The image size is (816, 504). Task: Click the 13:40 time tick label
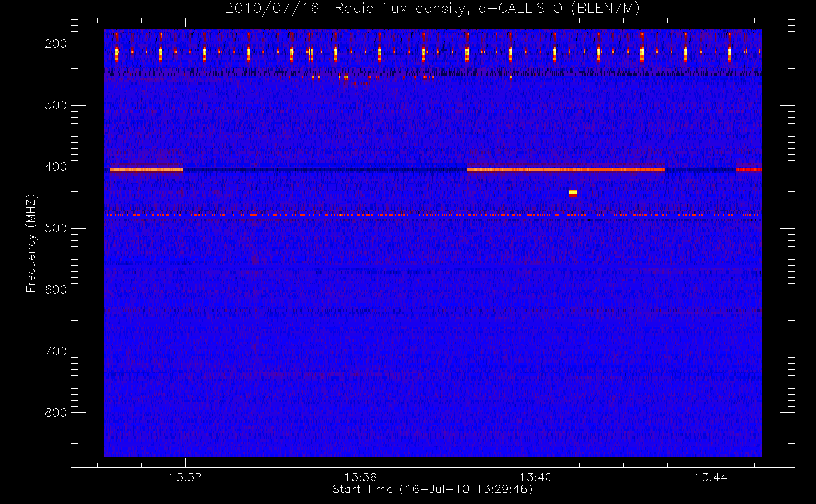(x=536, y=477)
